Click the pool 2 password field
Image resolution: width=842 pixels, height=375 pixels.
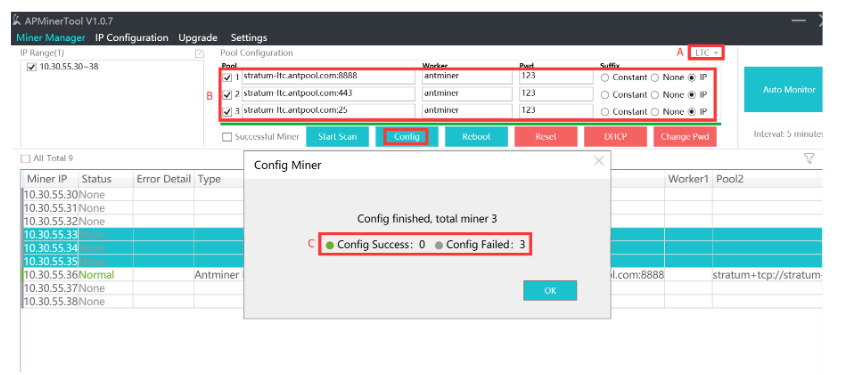pos(556,94)
